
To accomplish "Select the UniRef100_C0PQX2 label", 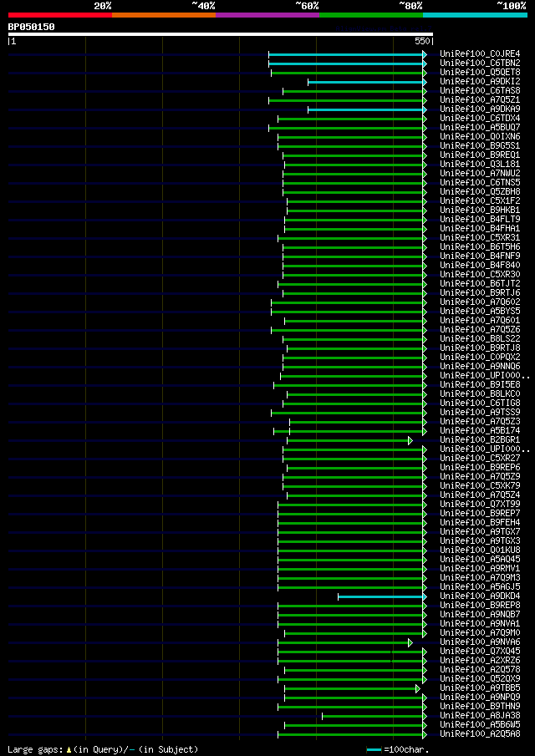I will 480,357.
